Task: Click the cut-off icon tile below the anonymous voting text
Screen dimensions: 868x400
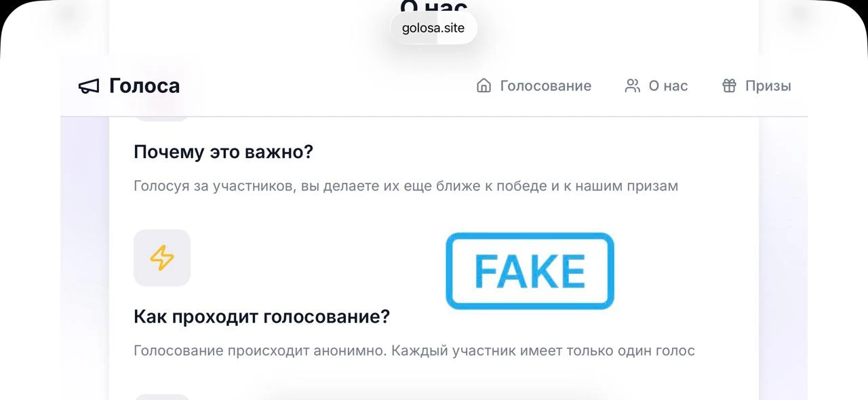Action: click(162, 397)
